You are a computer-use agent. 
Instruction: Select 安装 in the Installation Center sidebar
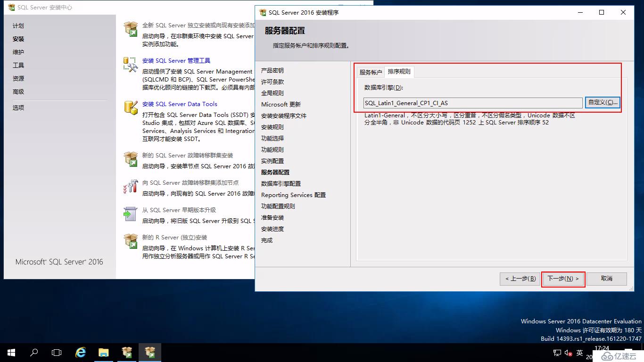click(x=18, y=39)
